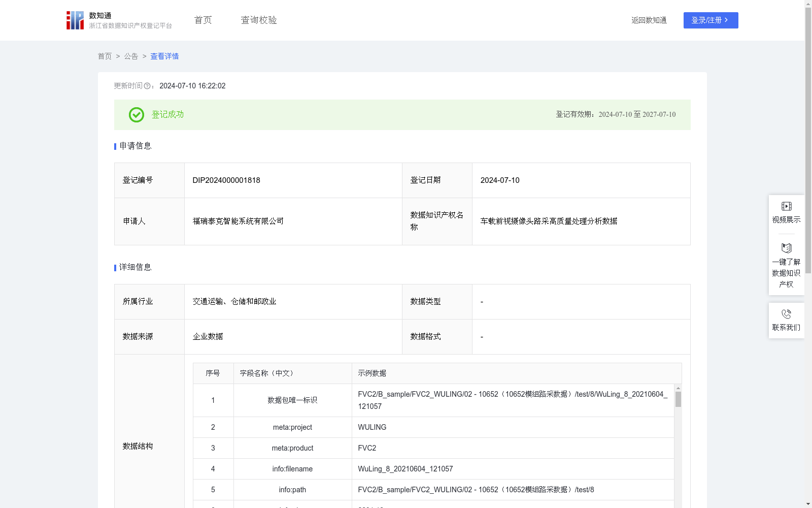Click the info:filename field name
This screenshot has height=508, width=812.
coord(292,469)
